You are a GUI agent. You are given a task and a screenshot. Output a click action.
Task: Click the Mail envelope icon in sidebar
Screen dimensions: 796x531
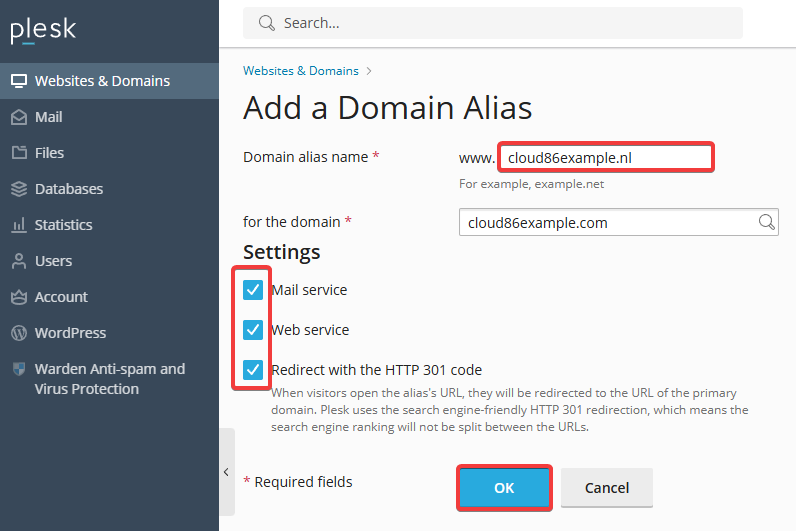tap(19, 117)
